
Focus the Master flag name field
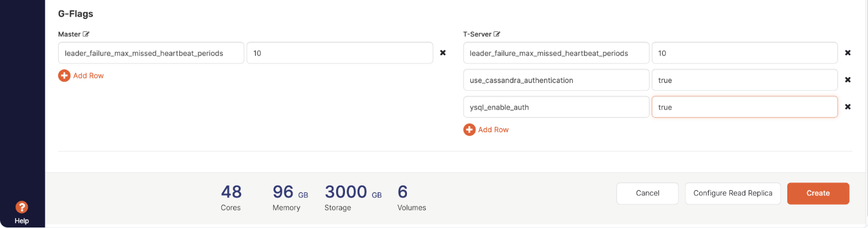[x=151, y=53]
